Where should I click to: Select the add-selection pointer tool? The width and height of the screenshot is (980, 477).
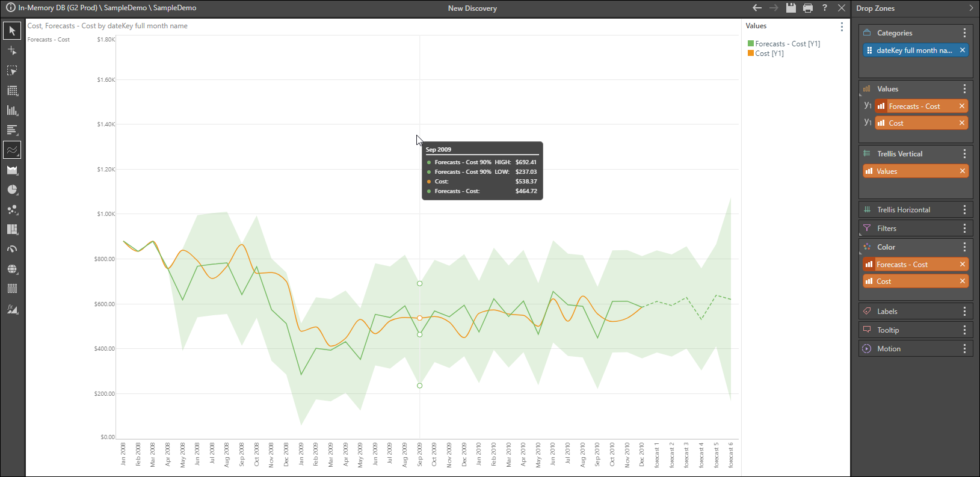click(x=12, y=51)
